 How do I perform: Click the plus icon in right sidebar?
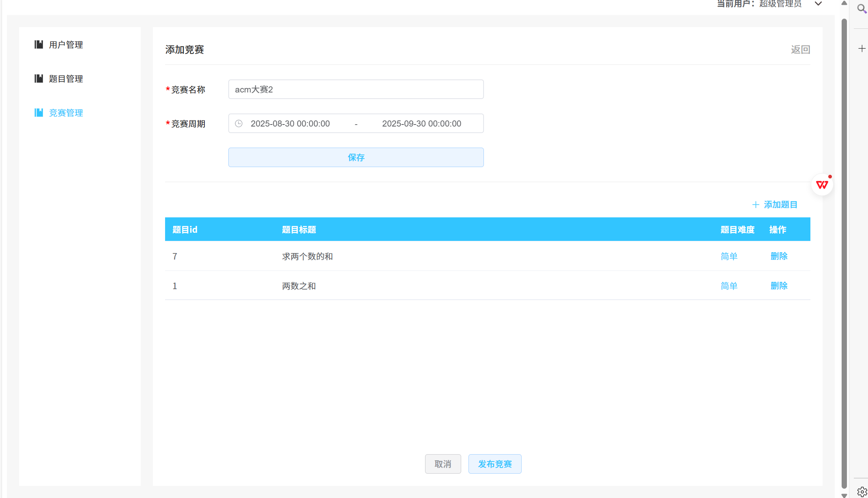(862, 49)
